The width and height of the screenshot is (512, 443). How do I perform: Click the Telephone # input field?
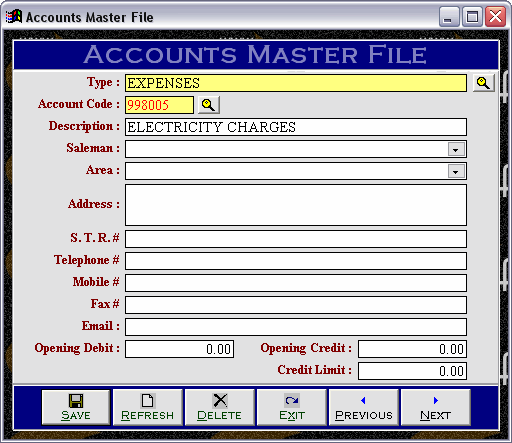(x=296, y=261)
